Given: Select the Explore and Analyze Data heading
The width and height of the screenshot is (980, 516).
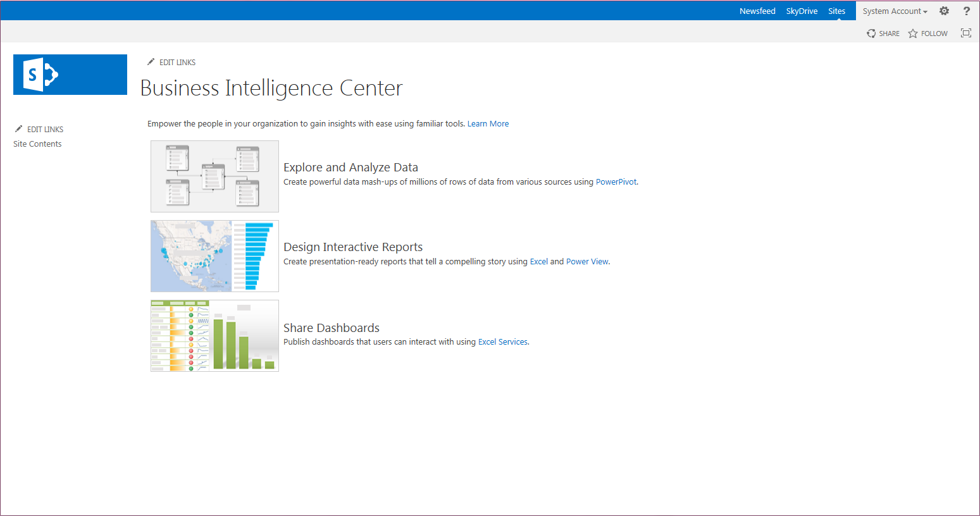Looking at the screenshot, I should click(350, 167).
